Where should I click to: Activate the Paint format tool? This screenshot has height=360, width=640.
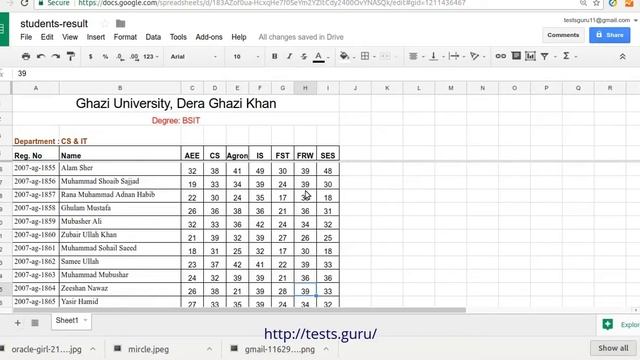coord(71,56)
